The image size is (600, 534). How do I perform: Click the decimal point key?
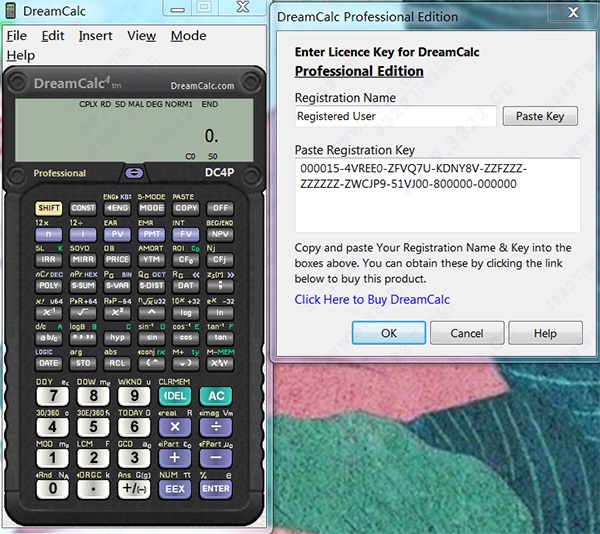point(93,489)
